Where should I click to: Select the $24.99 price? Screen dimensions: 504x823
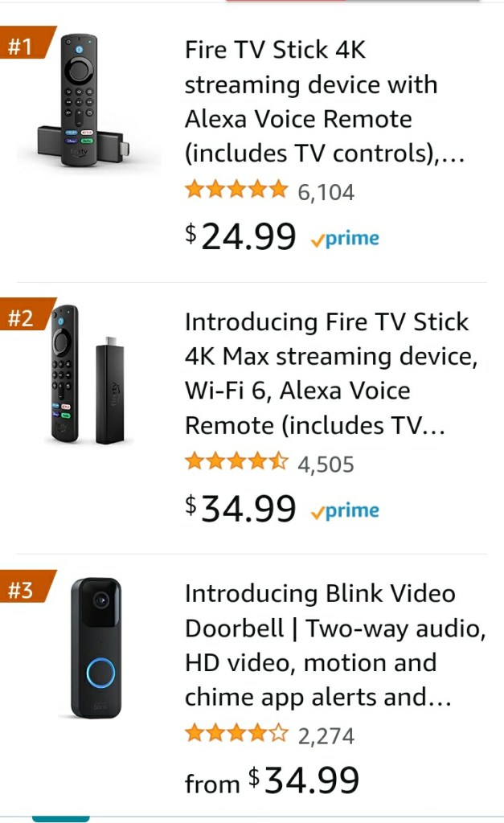(x=241, y=237)
